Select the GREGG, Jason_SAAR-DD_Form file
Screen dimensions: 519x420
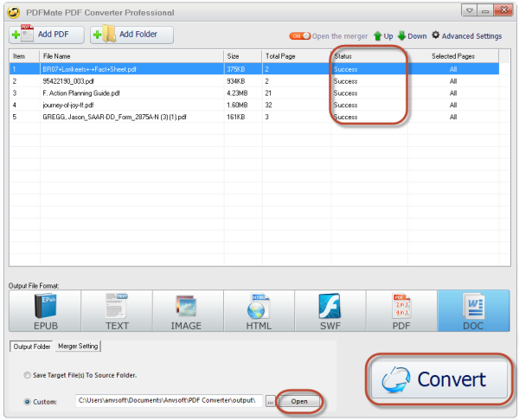click(254, 117)
